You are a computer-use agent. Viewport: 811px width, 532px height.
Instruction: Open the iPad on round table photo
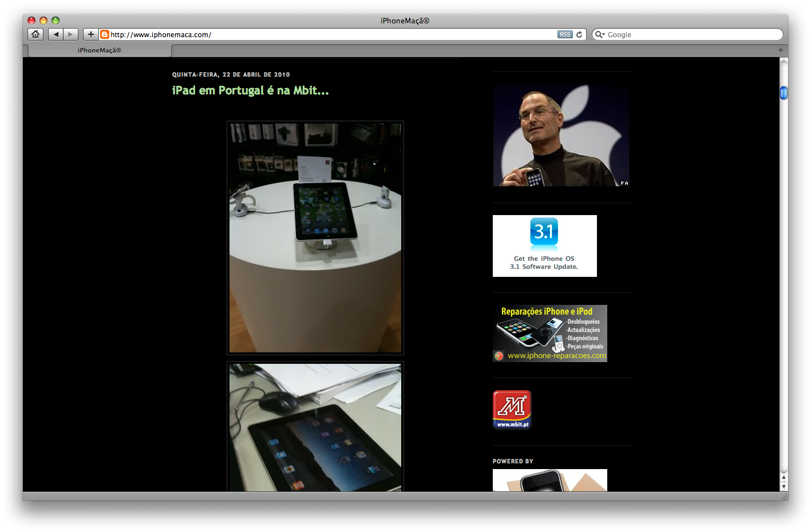pos(315,238)
